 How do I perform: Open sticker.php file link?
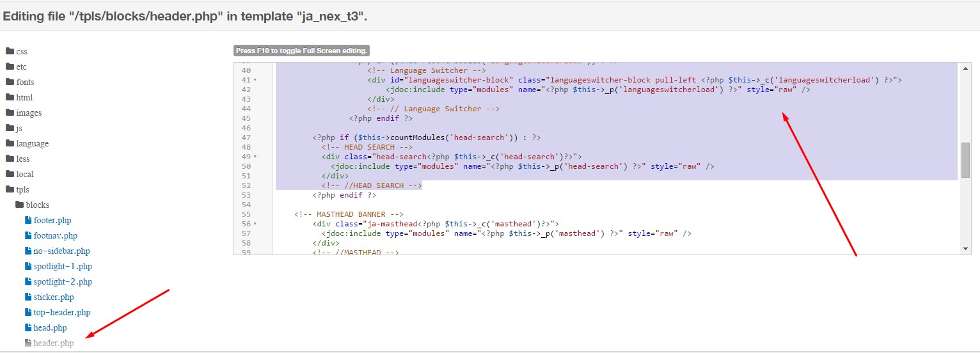[54, 297]
